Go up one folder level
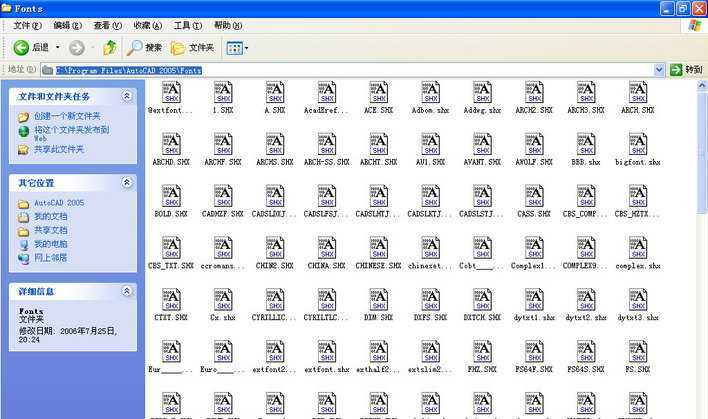The image size is (708, 419). point(110,47)
